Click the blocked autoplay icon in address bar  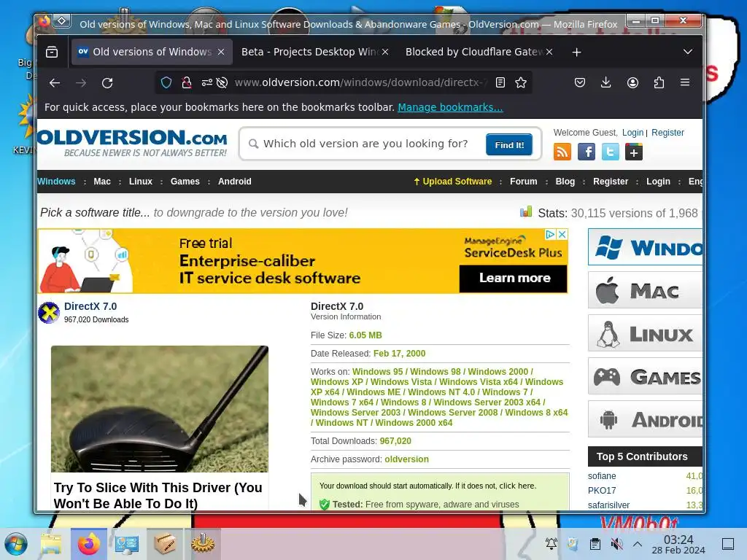(222, 83)
